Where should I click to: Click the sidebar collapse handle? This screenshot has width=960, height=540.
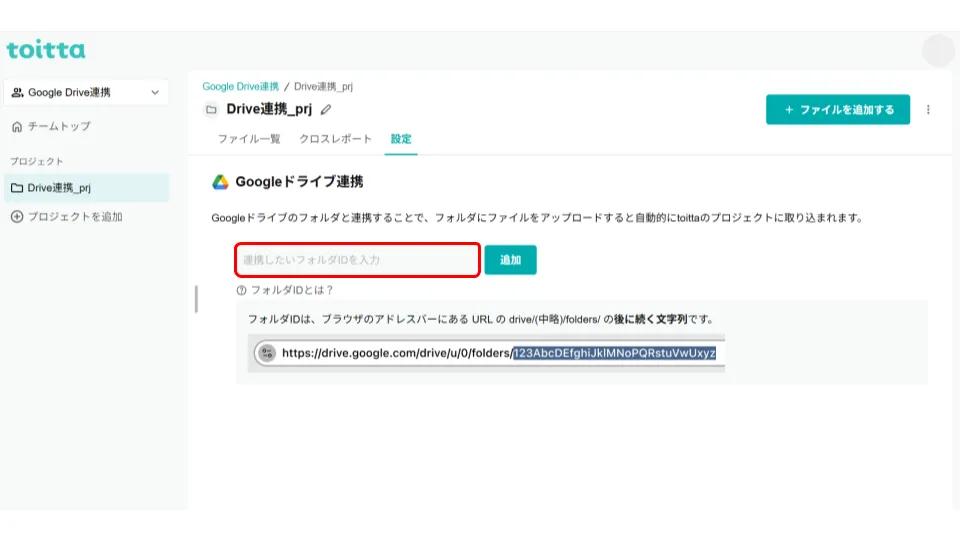click(x=197, y=299)
